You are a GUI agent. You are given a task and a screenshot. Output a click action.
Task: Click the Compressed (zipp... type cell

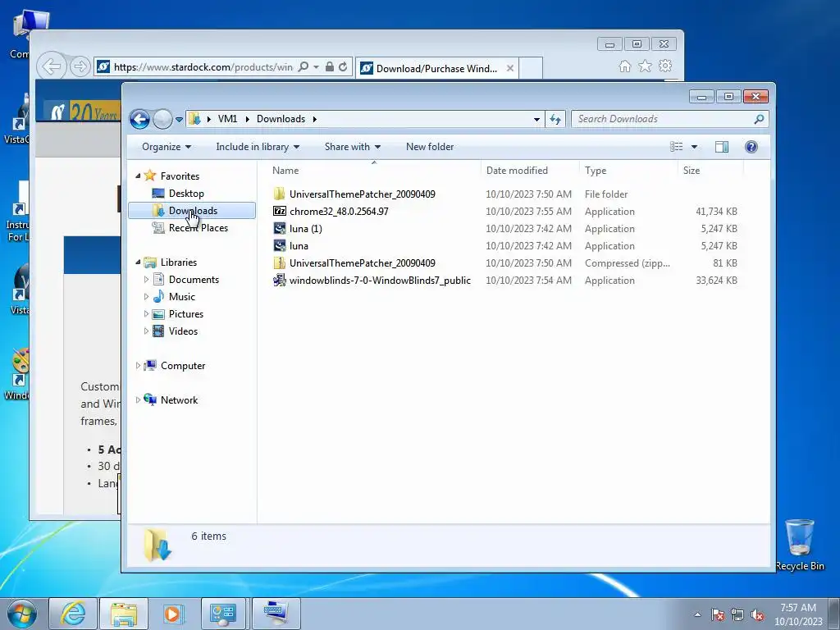[x=628, y=263]
